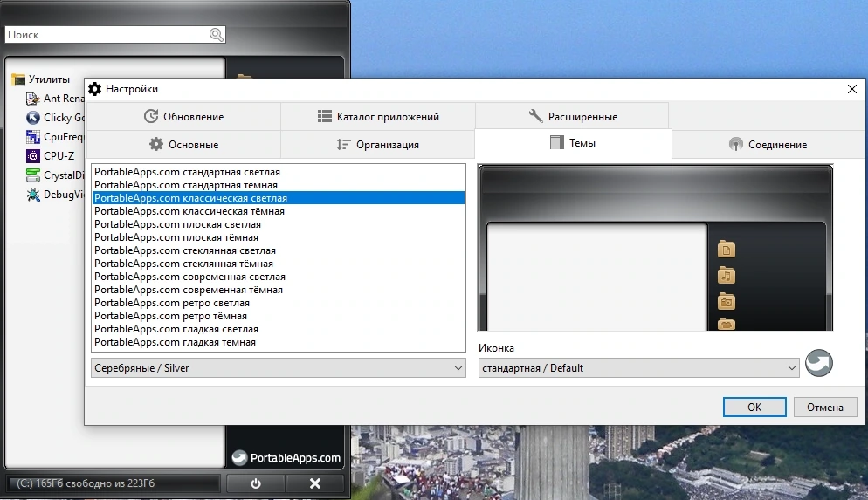Launch Clicky Gone from the menu
The width and height of the screenshot is (868, 500).
(x=55, y=118)
